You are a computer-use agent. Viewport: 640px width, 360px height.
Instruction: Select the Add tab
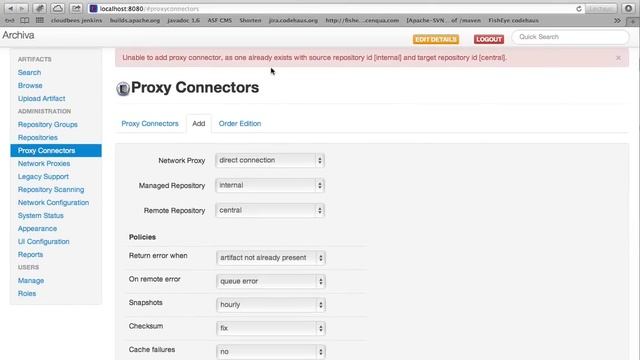(199, 124)
